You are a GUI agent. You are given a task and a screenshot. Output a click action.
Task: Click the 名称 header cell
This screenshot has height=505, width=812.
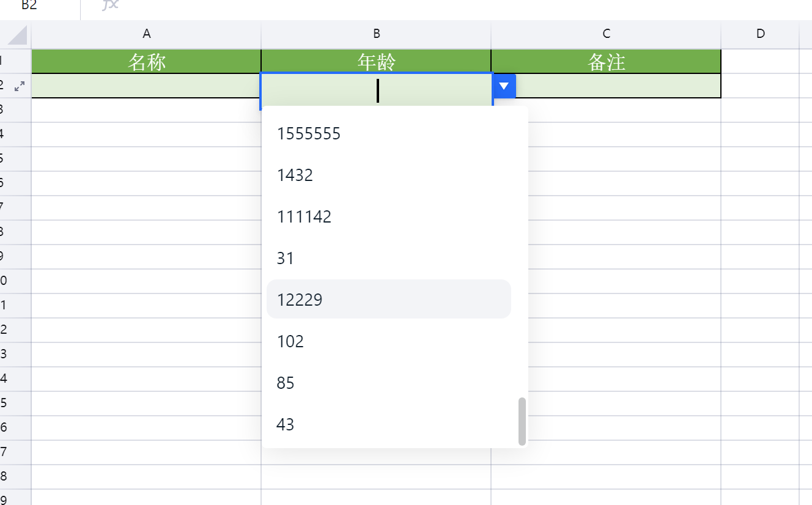click(146, 62)
